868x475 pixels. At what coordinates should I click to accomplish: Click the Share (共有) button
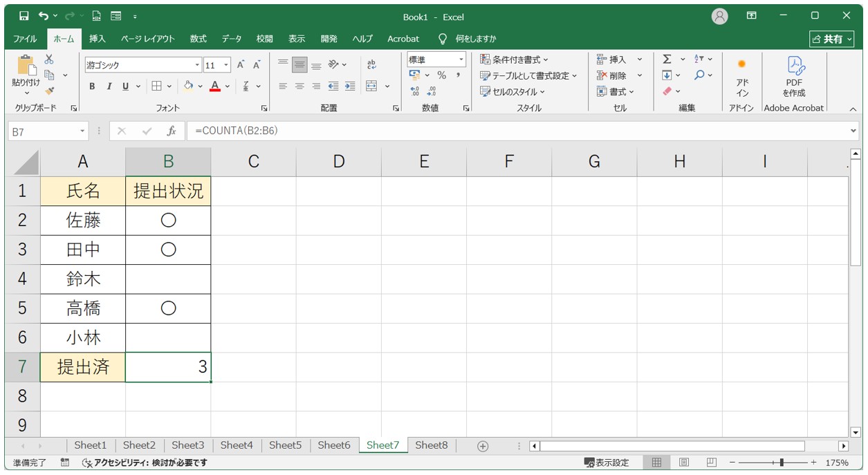click(x=832, y=39)
